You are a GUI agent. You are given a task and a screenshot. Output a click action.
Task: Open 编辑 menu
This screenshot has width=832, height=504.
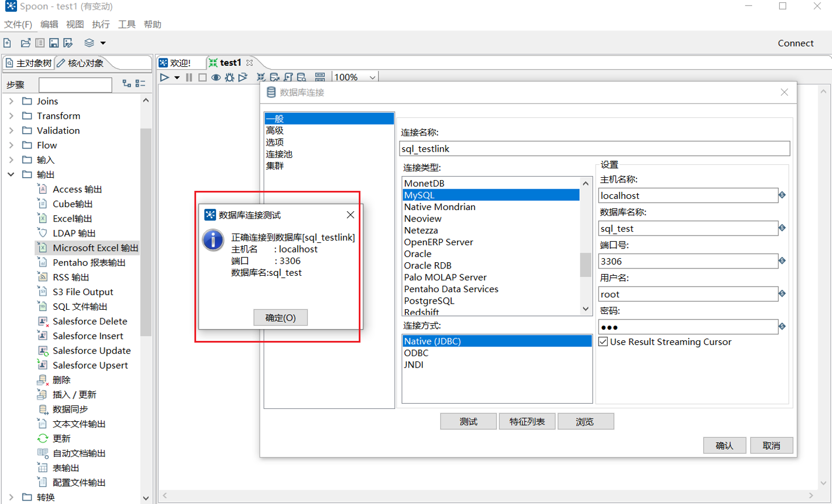pos(49,24)
